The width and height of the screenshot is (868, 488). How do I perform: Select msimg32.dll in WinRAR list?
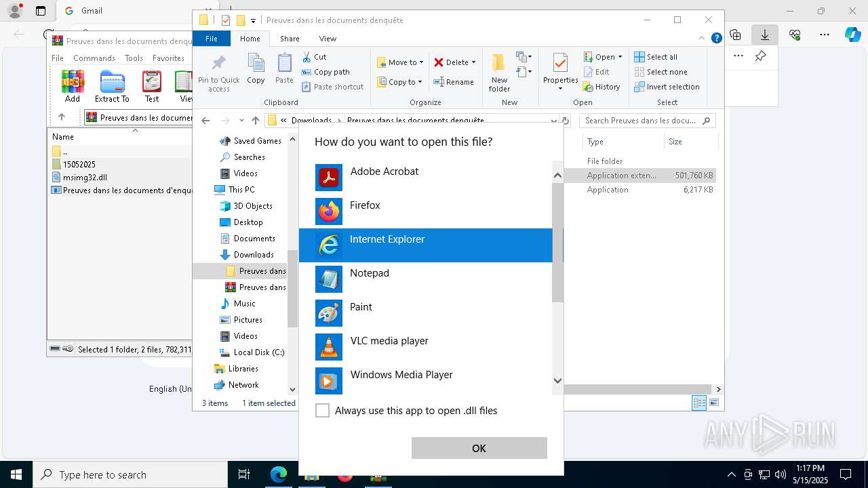85,178
